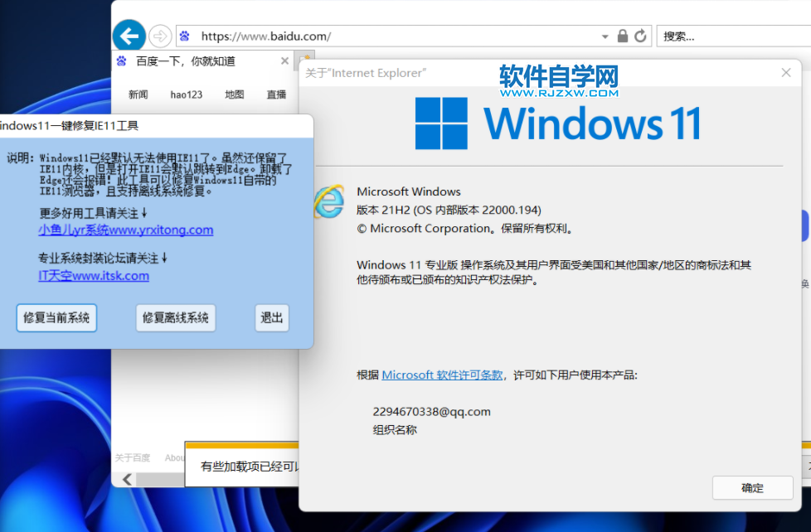The image size is (811, 532).
Task: Open the 直播 link on Baidu page
Action: 276,94
